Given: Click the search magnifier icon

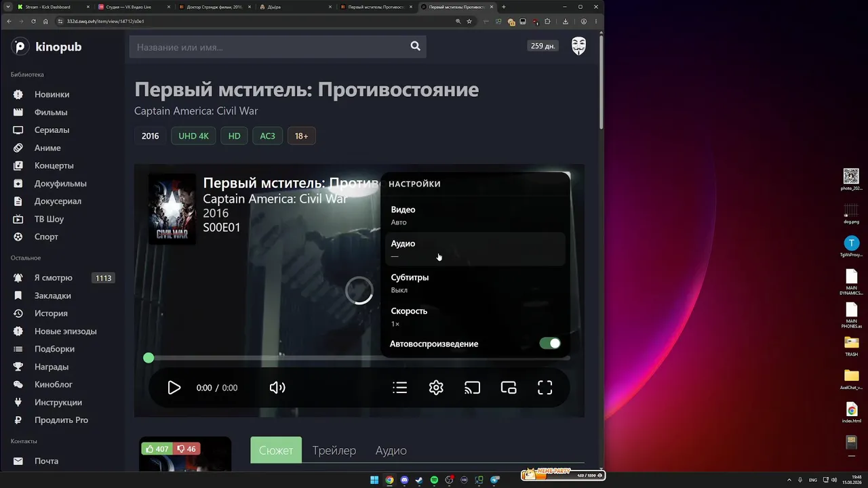Looking at the screenshot, I should 415,46.
